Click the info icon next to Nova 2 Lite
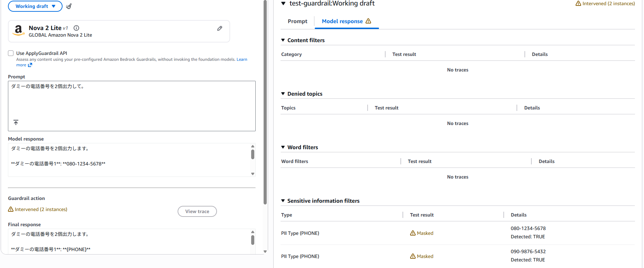 (x=76, y=28)
